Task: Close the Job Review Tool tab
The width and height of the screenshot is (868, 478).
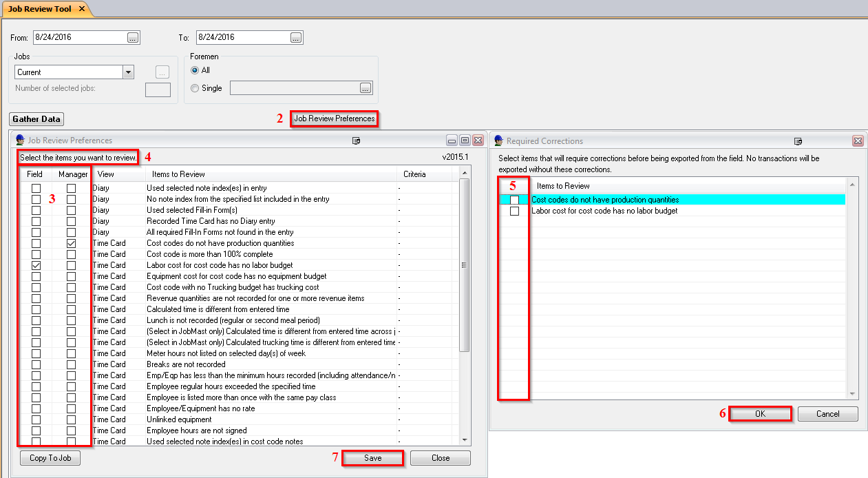Action: pos(81,9)
